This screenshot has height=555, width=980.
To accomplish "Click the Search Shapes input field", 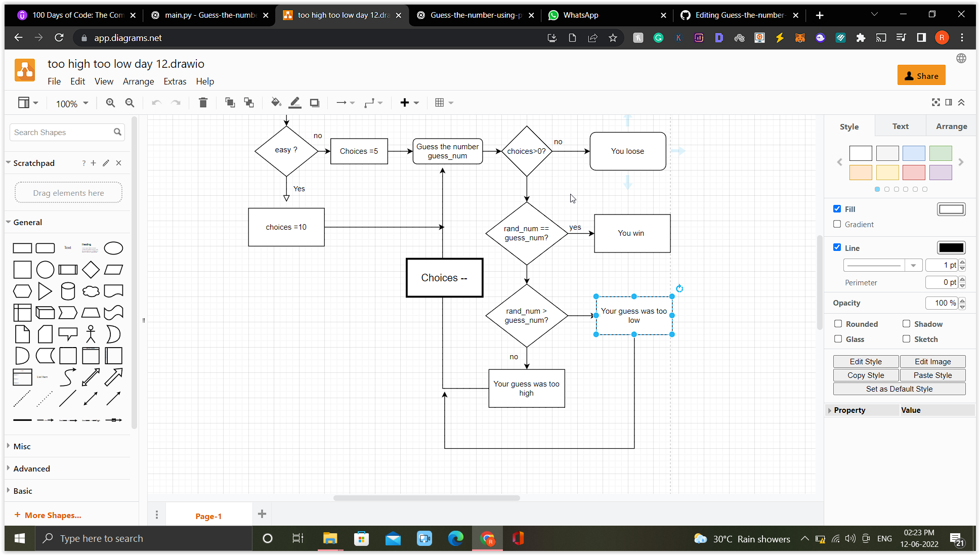I will 62,133.
